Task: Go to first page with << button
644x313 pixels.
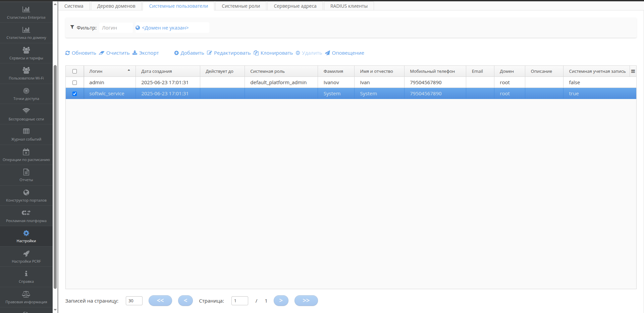Action: [160, 301]
